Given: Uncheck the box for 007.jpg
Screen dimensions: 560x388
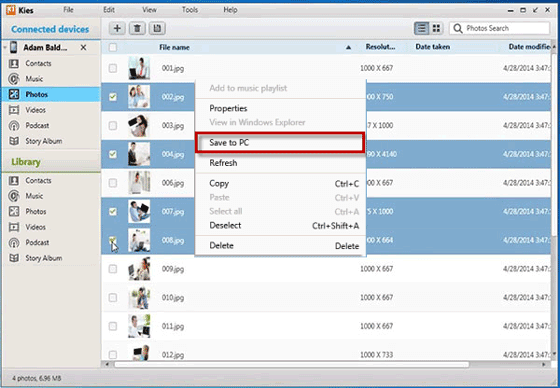Looking at the screenshot, I should coord(113,212).
